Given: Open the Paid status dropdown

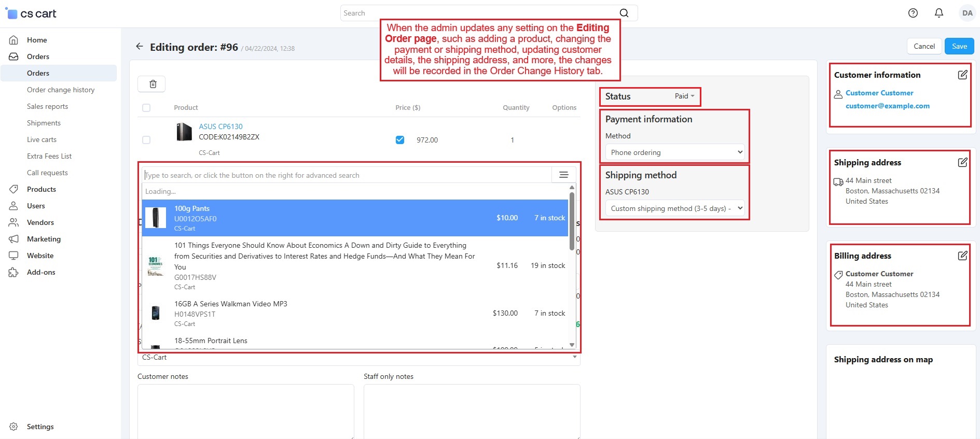Looking at the screenshot, I should 684,96.
